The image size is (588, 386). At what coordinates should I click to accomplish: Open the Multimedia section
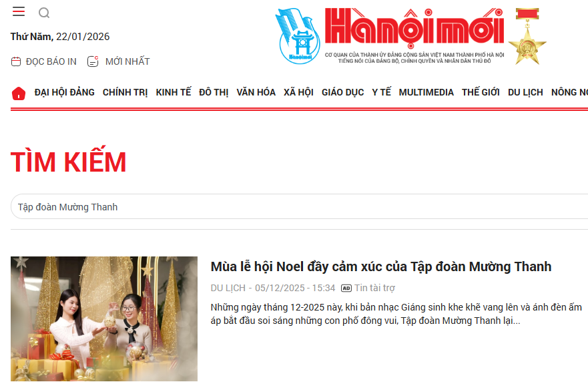[x=426, y=92]
